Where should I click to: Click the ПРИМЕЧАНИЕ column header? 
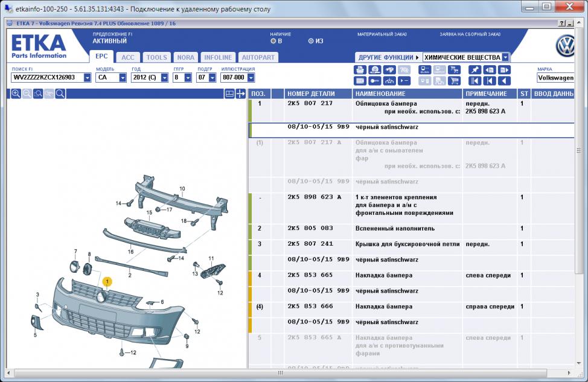490,94
